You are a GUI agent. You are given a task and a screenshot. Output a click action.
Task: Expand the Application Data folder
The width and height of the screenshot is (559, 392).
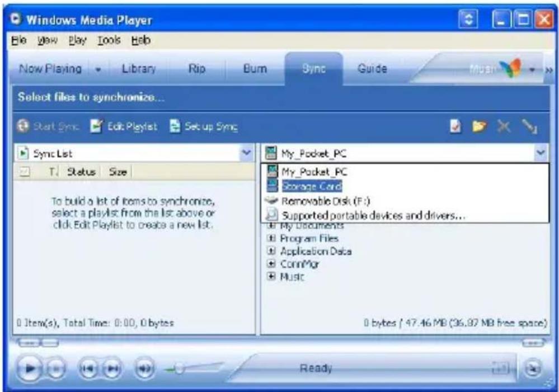coord(271,251)
